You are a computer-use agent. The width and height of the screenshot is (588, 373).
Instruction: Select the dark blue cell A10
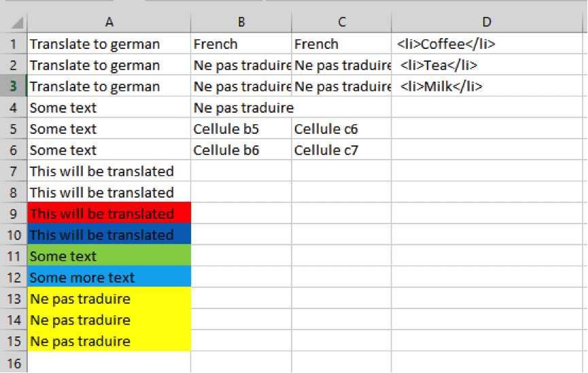[x=109, y=234]
